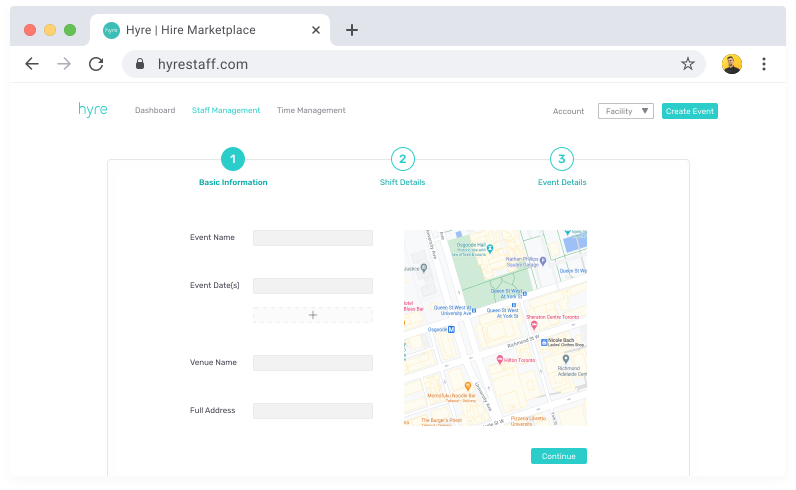796x490 pixels.
Task: Open the Facility dropdown
Action: (625, 111)
